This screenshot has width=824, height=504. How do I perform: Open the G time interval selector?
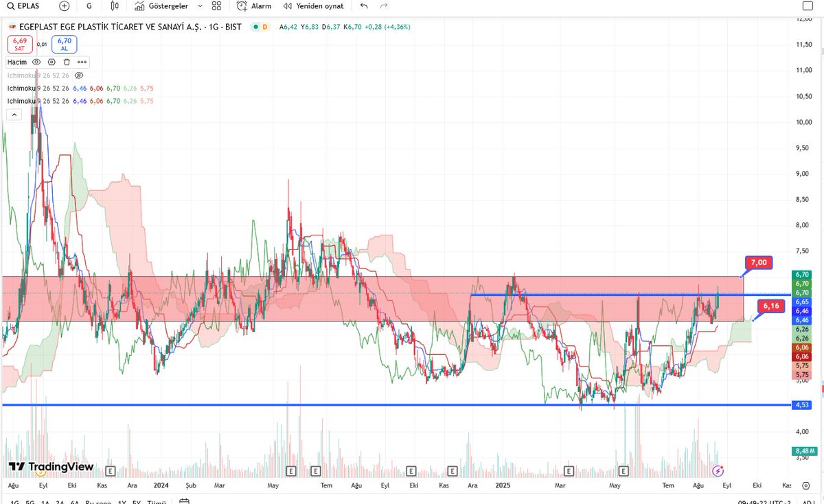[89, 5]
